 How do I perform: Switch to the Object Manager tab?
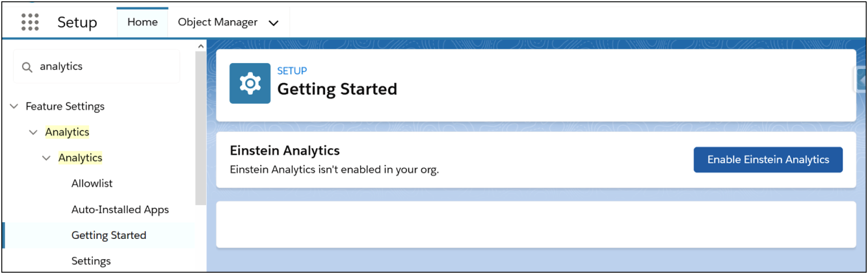tap(218, 22)
